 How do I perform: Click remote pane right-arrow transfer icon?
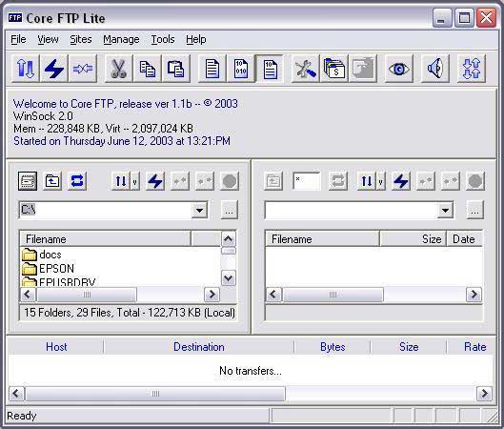[x=451, y=181]
